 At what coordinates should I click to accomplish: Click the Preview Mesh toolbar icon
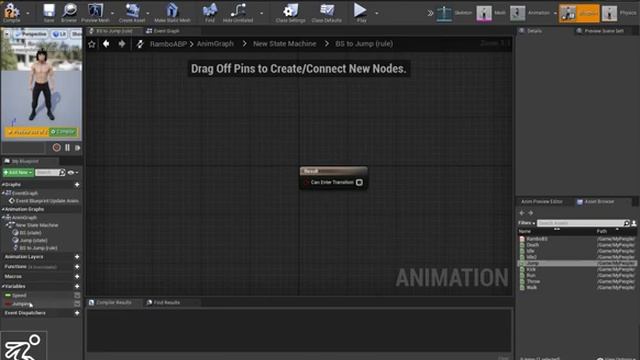95,12
